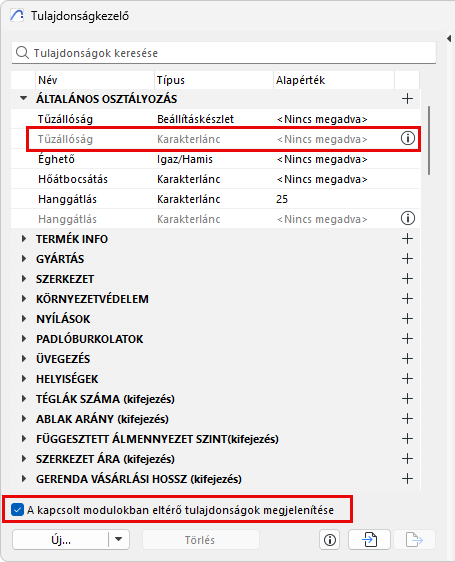The height and width of the screenshot is (562, 455).
Task: Click the panel collapse arrow at right edge
Action: tap(449, 38)
